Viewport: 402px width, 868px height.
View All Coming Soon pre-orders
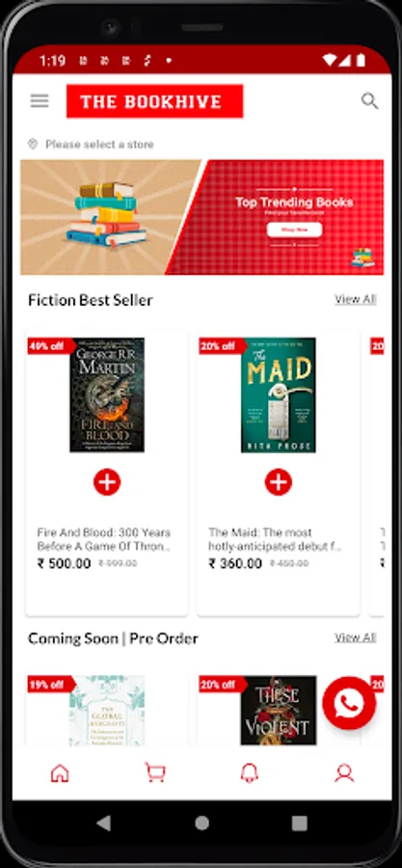point(356,637)
